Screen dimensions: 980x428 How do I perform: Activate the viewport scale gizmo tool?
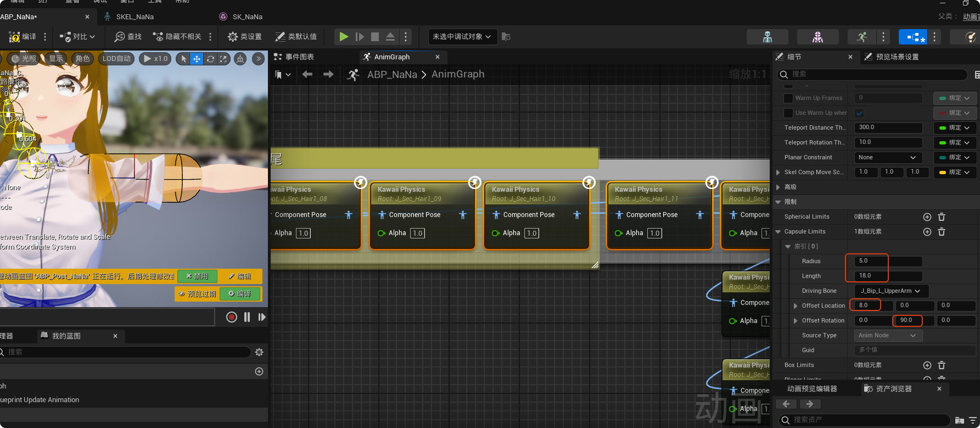(x=223, y=59)
